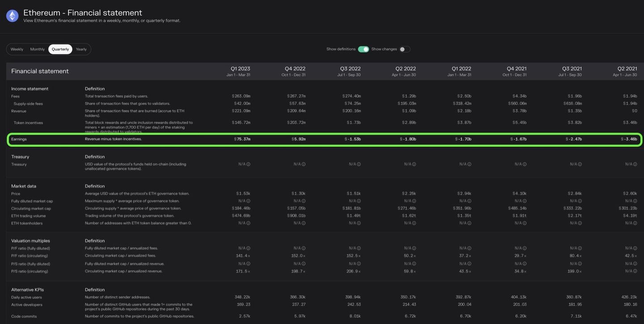Switch to the Weekly tab
Viewport: 644px width, 324px height.
click(17, 49)
